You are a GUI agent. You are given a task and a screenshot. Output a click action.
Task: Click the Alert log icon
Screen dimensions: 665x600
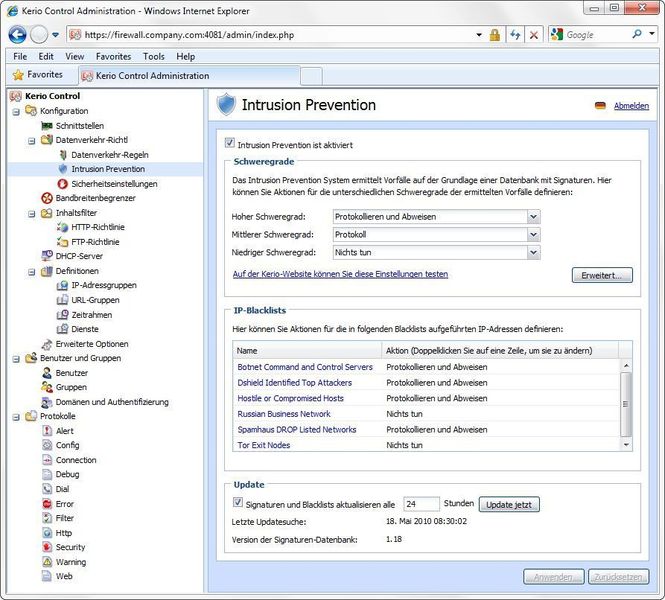(x=47, y=431)
